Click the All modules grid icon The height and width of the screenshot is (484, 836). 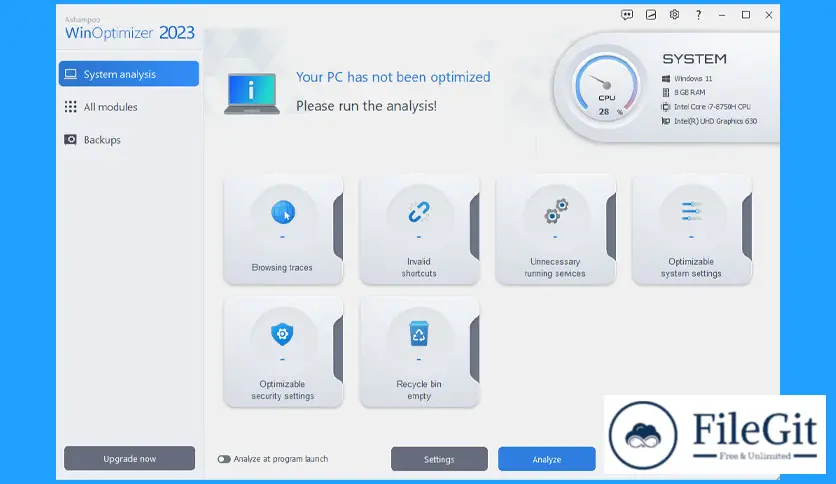pos(70,107)
